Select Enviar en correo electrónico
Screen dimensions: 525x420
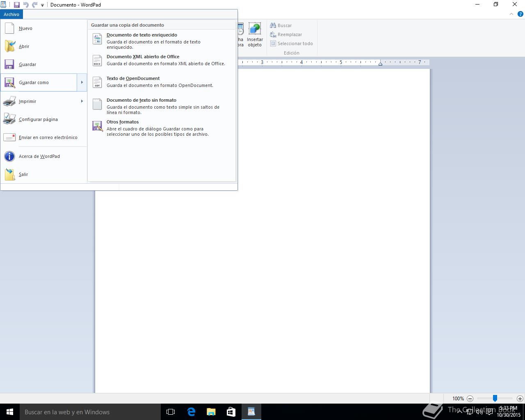[x=43, y=137]
